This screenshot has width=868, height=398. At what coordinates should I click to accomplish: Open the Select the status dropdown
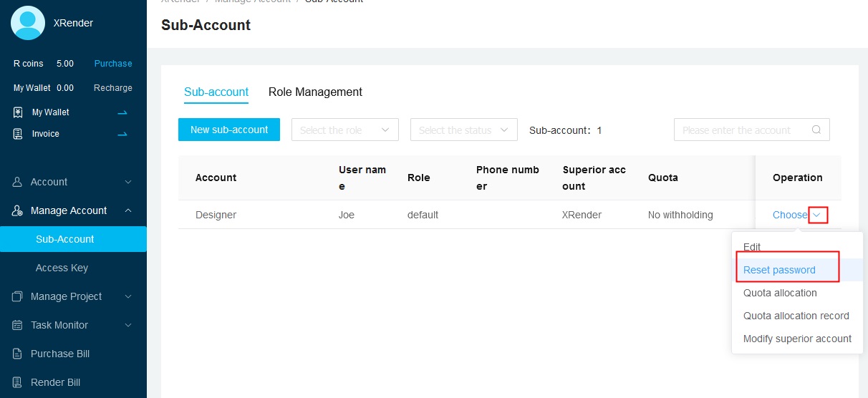(x=464, y=130)
